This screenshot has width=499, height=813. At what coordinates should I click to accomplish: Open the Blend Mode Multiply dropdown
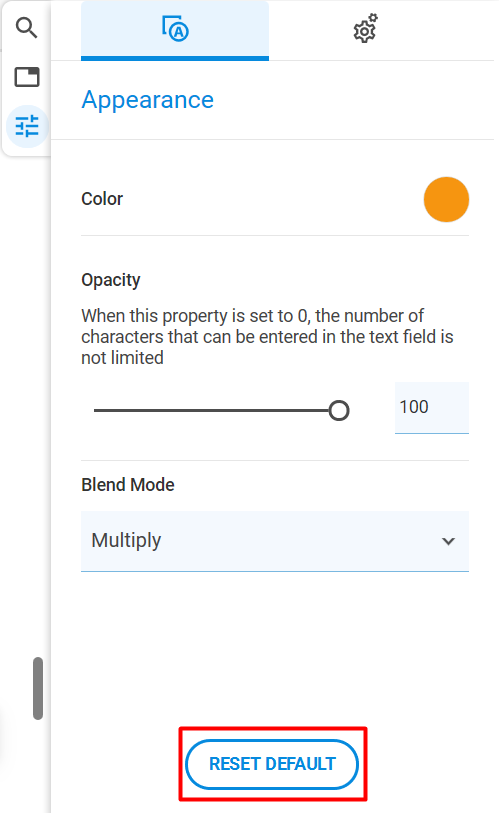tap(275, 541)
